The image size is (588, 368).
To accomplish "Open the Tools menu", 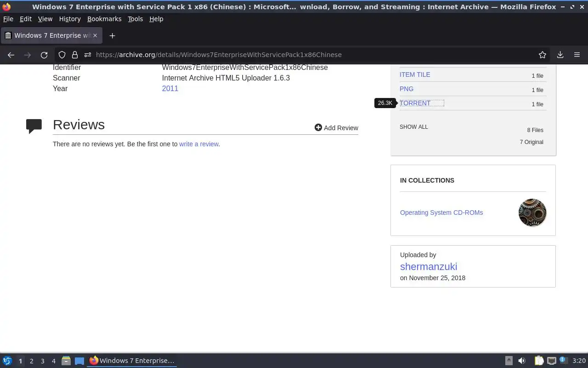I will [136, 19].
